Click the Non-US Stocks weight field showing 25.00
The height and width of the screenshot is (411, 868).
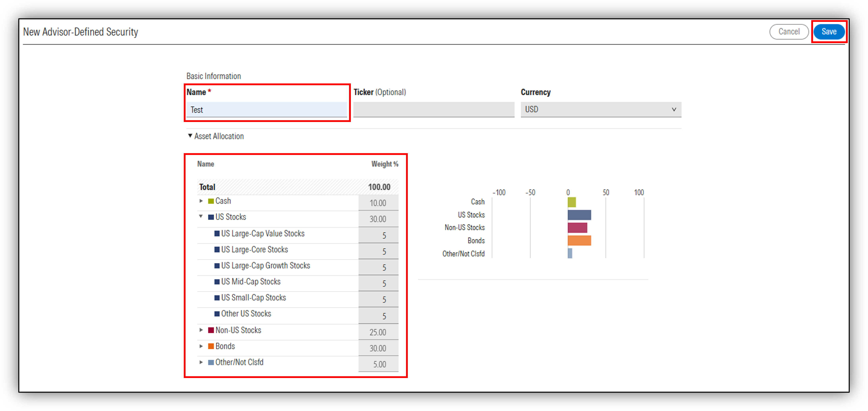(378, 332)
